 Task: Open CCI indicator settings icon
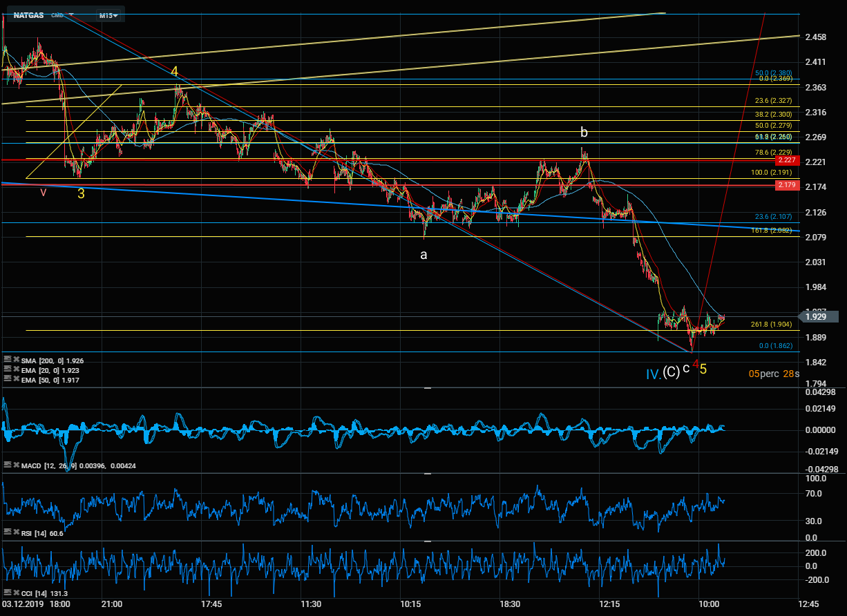pos(8,593)
